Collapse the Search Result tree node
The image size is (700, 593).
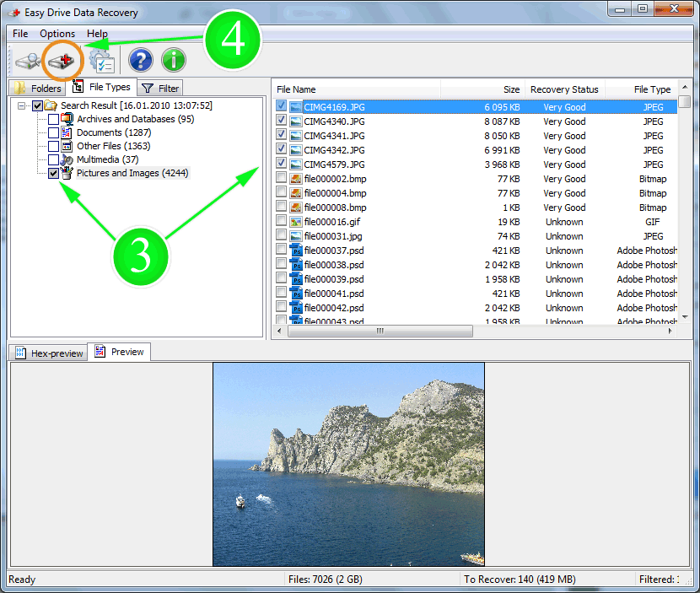coord(22,106)
